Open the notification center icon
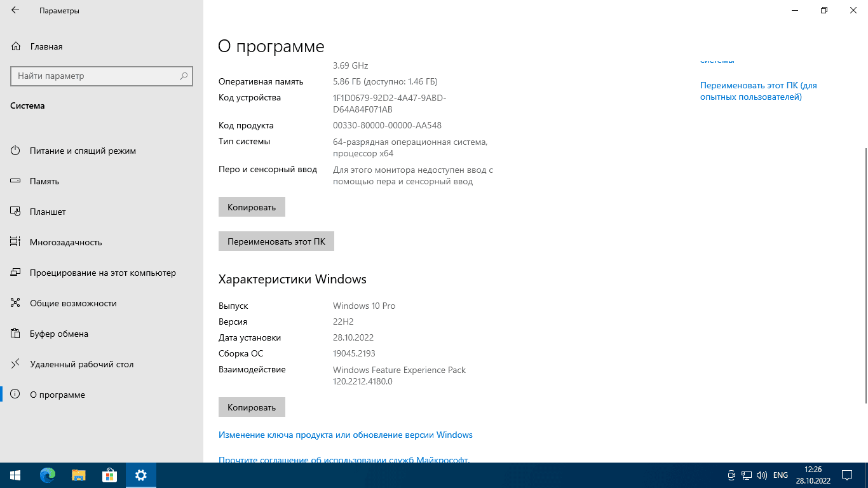868x488 pixels. pos(847,475)
